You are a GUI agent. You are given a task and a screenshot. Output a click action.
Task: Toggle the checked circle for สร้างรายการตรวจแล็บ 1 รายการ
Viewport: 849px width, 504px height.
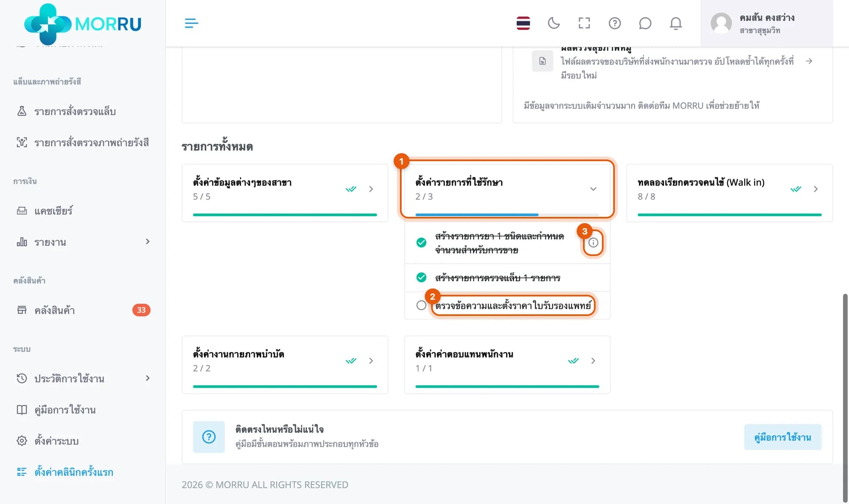coord(421,277)
